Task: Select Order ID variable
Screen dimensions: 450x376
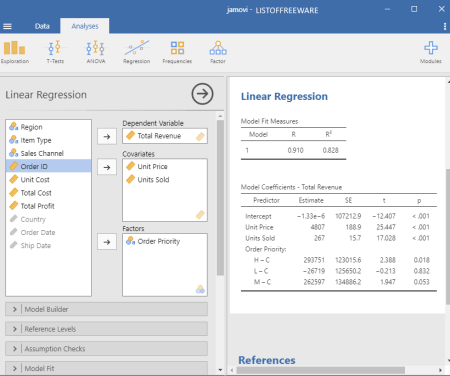Action: pos(48,166)
